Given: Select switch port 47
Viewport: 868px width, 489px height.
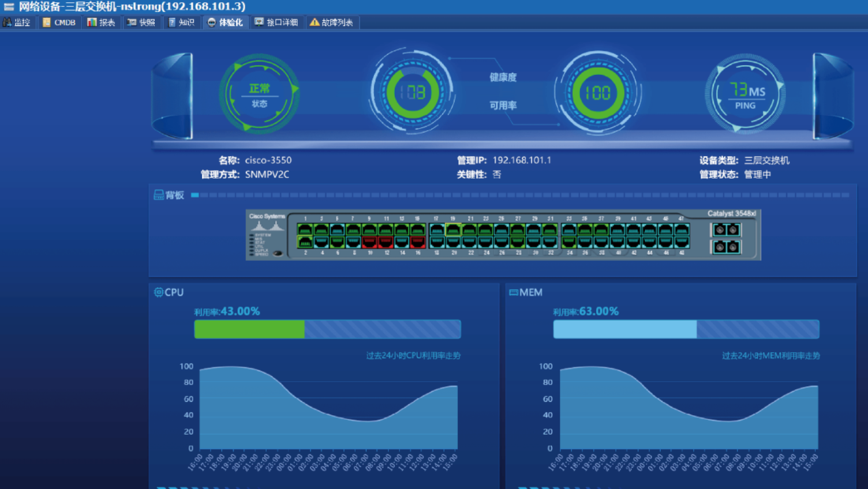Looking at the screenshot, I should (682, 230).
